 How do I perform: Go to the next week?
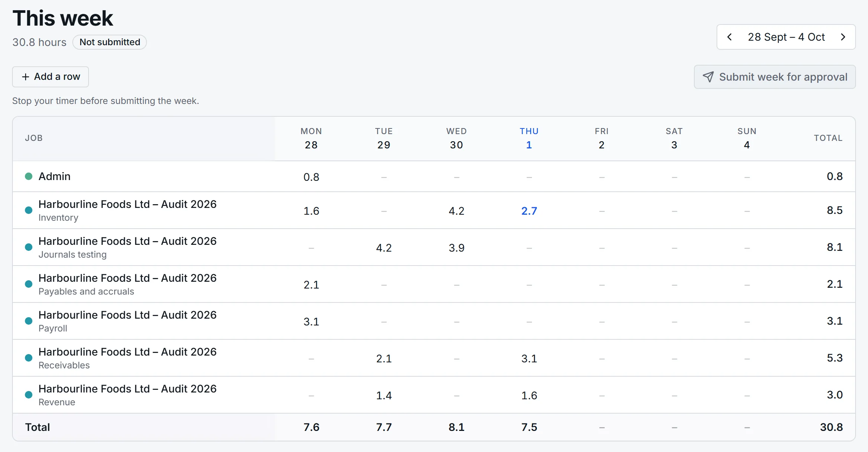[x=843, y=37]
